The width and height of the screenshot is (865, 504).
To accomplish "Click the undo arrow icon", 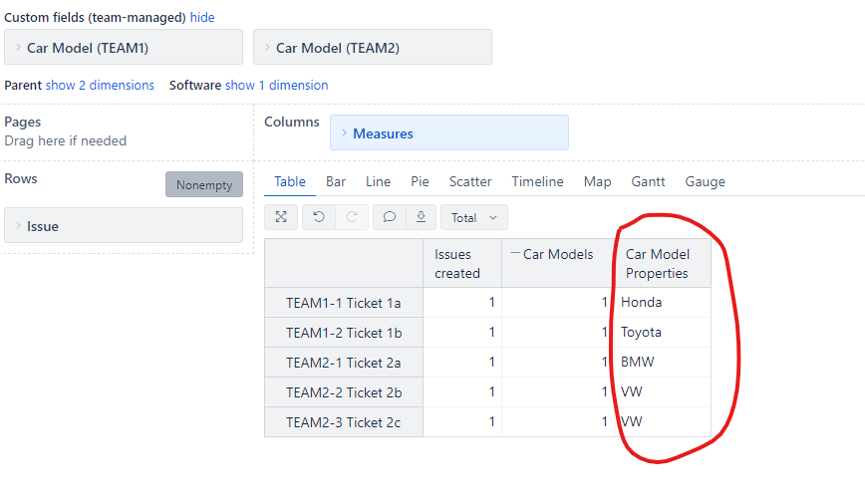I will click(x=318, y=217).
